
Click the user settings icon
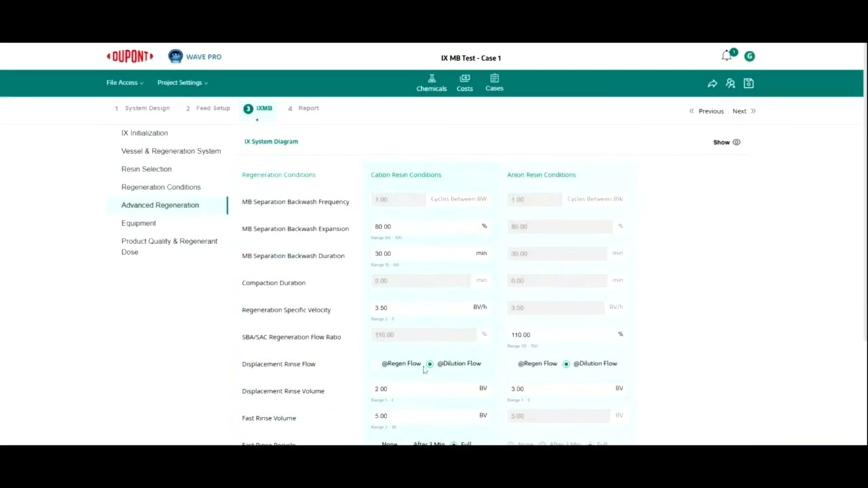coord(730,83)
